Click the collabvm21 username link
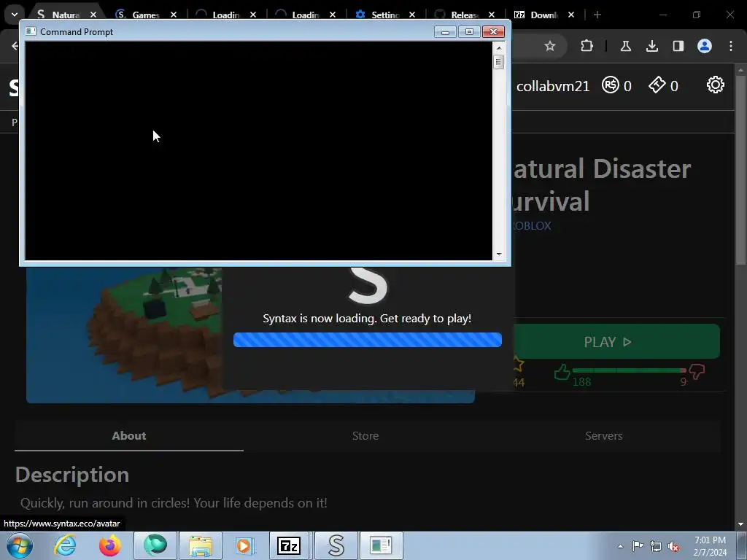The image size is (747, 560). 553,86
